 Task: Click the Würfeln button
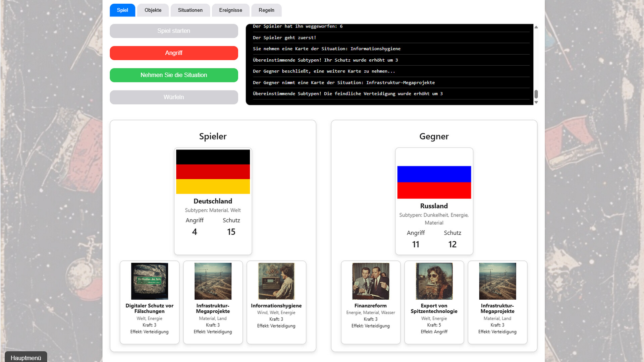click(174, 97)
